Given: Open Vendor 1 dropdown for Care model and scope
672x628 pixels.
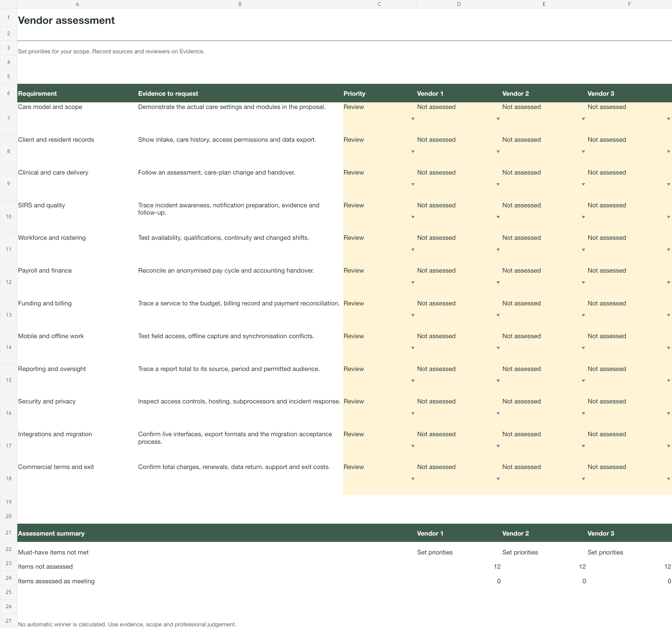Looking at the screenshot, I should (x=497, y=119).
